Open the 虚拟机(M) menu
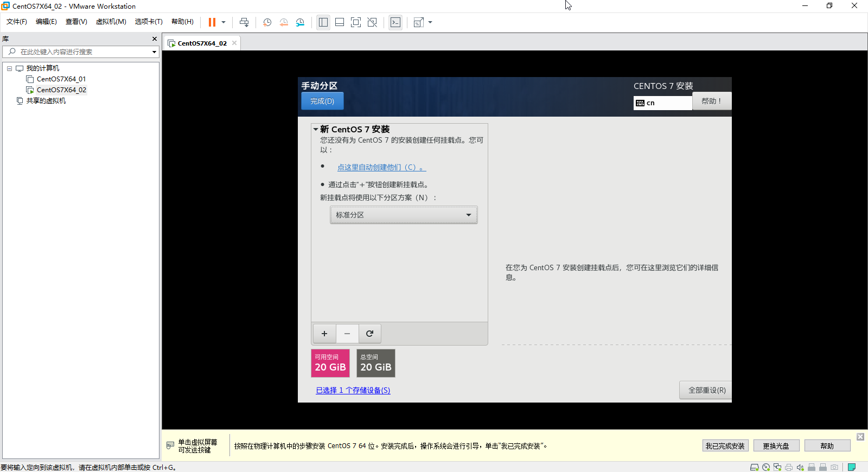This screenshot has height=472, width=868. tap(111, 22)
